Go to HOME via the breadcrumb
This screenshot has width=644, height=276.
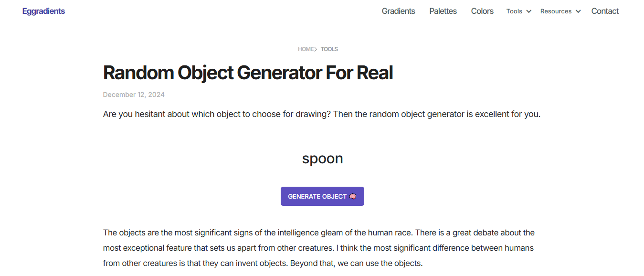(306, 49)
